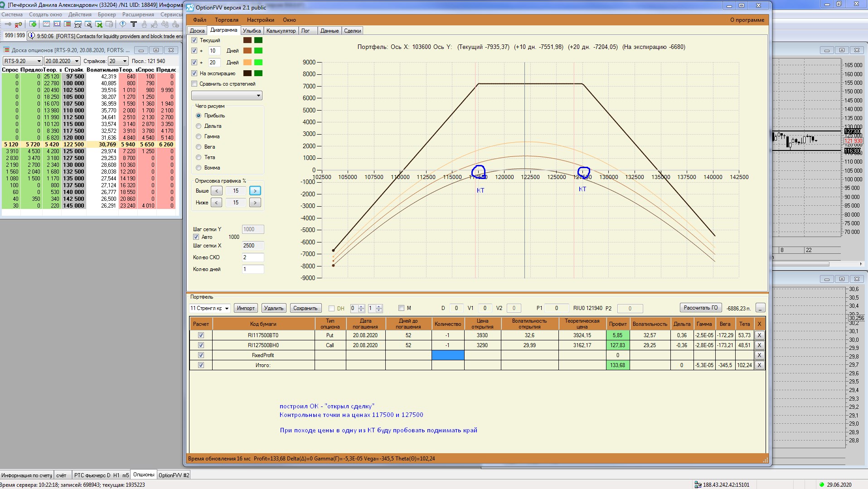Click the bold T text toolbar icon
The image size is (868, 489).
133,24
